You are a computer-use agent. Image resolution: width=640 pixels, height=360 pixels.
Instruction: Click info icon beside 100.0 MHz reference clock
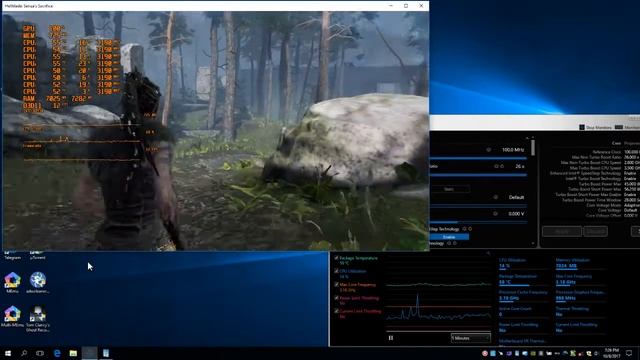point(489,150)
